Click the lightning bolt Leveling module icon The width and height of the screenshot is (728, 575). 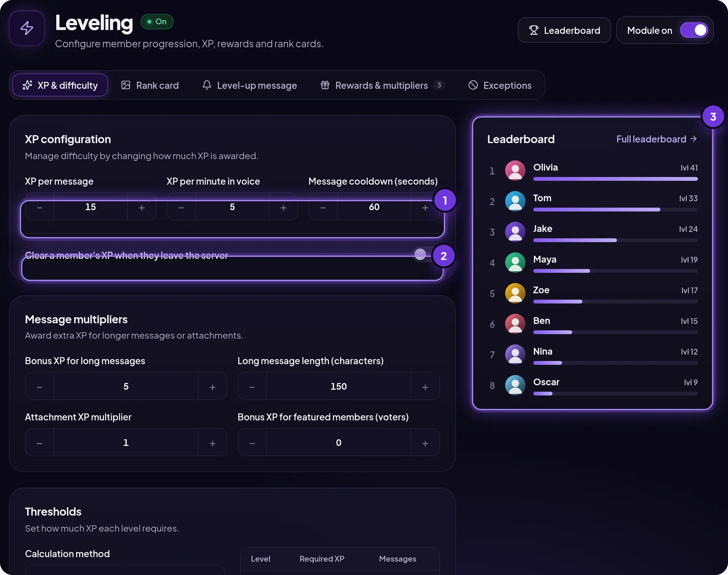27,28
